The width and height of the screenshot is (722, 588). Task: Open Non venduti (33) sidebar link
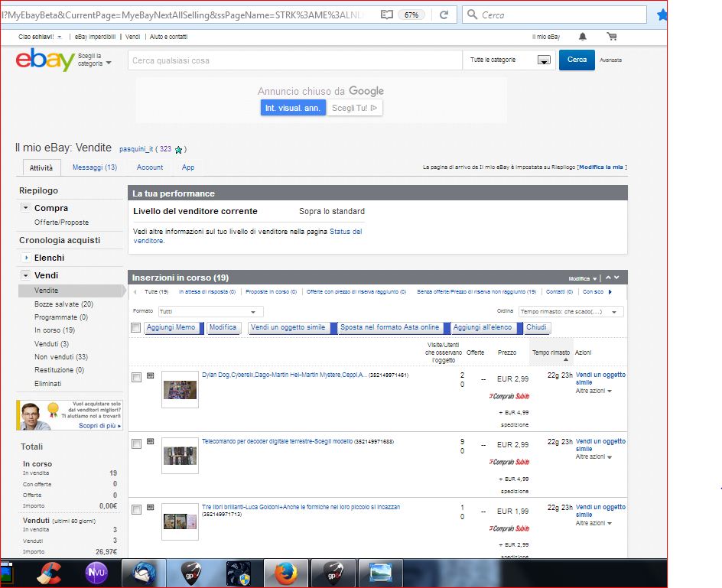pos(60,357)
